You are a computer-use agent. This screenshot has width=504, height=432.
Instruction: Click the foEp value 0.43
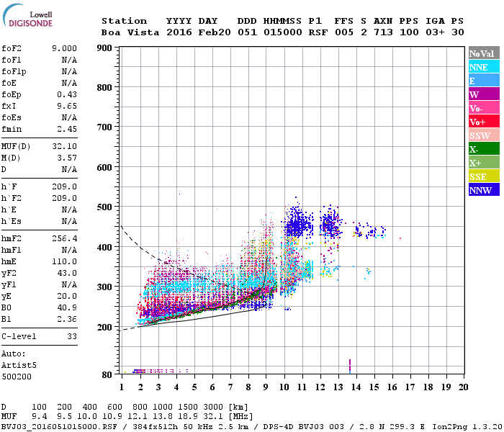pyautogui.click(x=67, y=94)
